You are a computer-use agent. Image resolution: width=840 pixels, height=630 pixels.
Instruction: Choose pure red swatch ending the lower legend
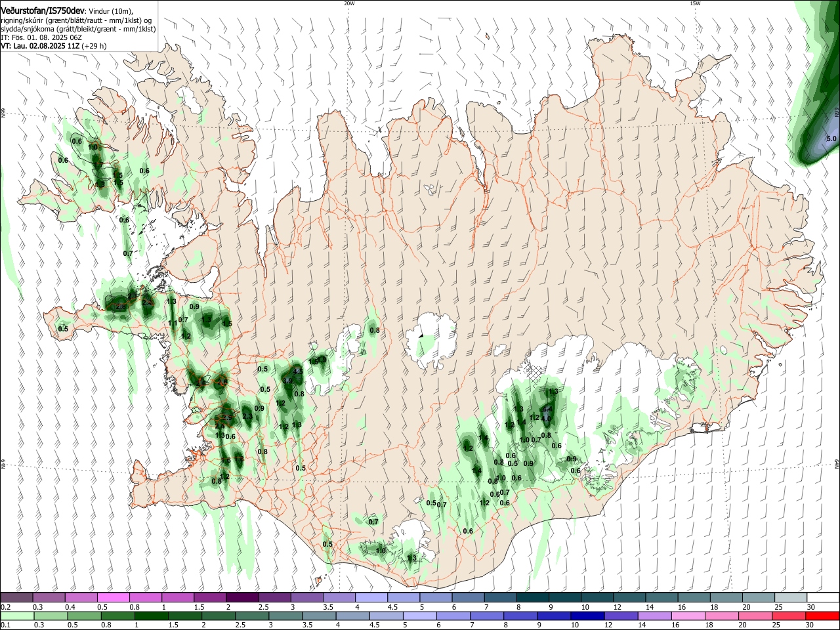pos(823,616)
